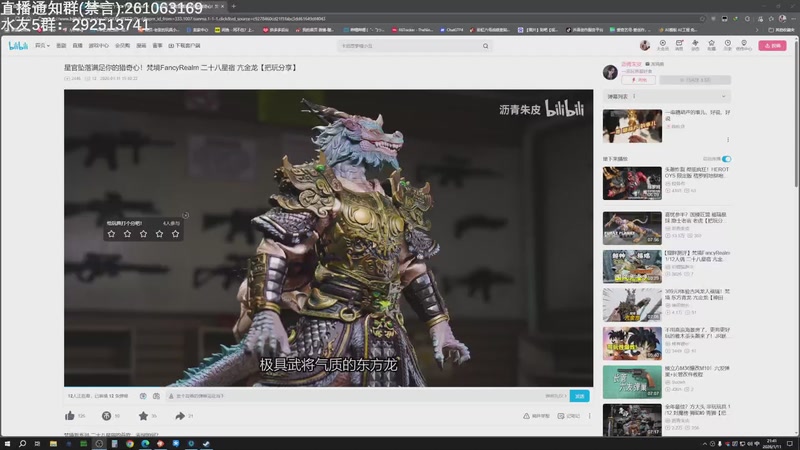
Task: Open the live streaming nav item
Action: [78, 46]
